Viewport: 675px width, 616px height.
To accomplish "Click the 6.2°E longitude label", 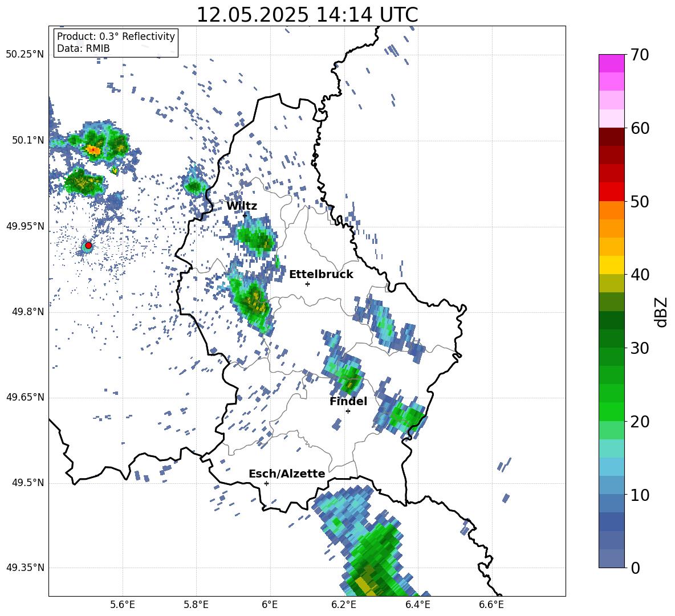I will [x=344, y=605].
